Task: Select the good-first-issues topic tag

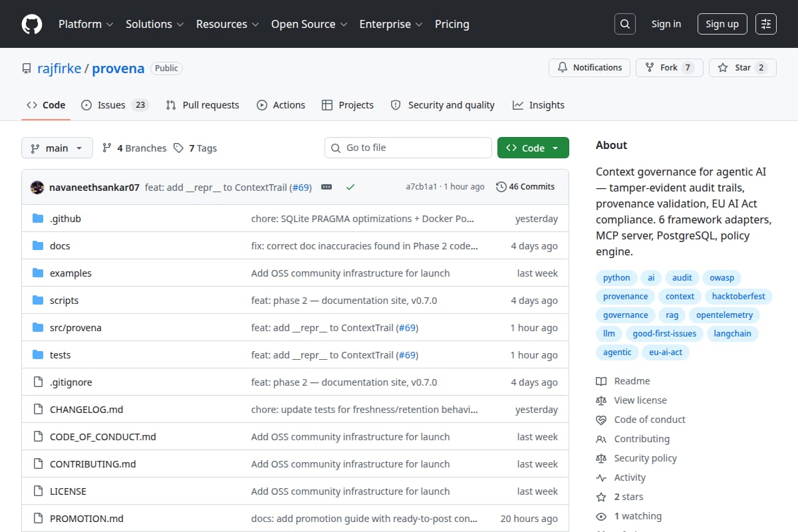Action: pos(664,334)
